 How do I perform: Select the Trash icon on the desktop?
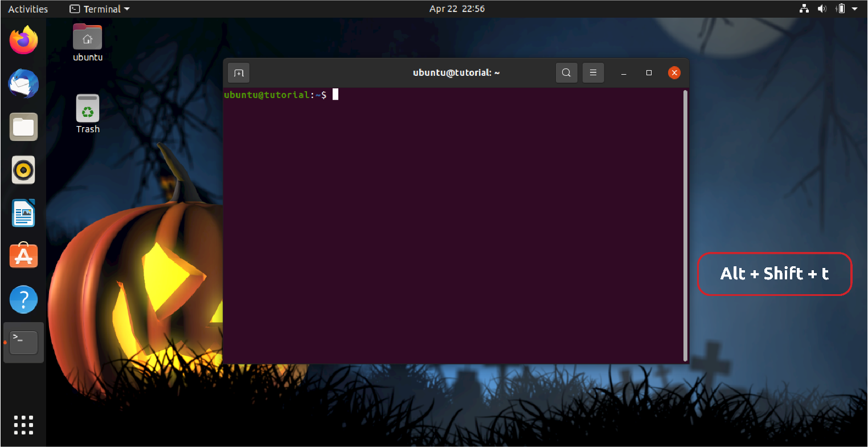[x=88, y=114]
